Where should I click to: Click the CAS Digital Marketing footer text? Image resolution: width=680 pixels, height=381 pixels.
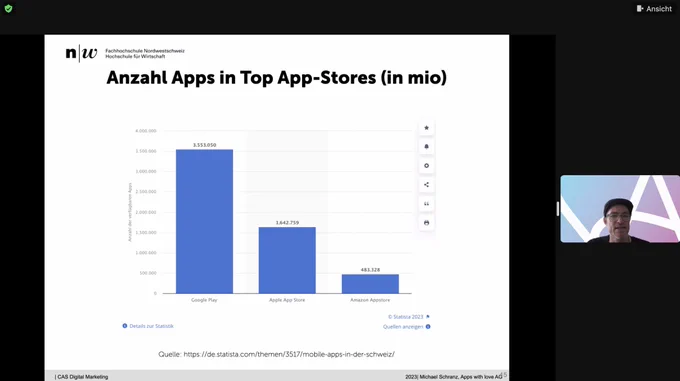click(x=82, y=377)
